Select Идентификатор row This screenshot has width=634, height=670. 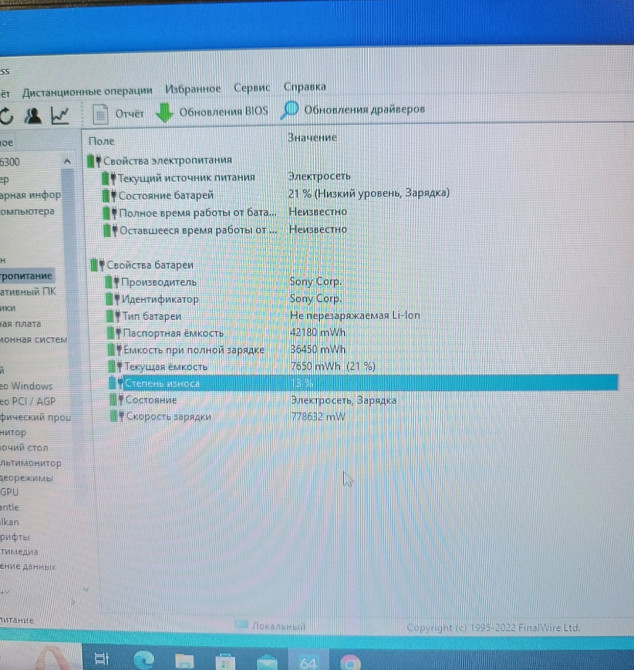[160, 299]
